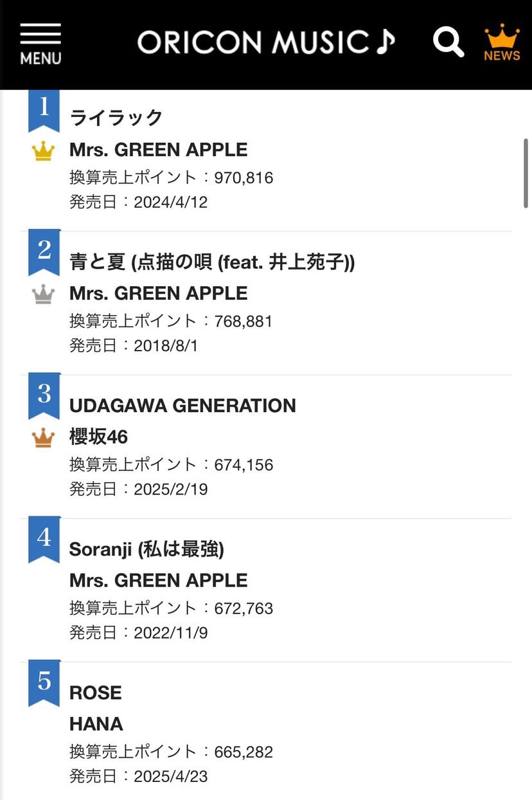
Task: Open the song ライラック
Action: click(x=116, y=118)
